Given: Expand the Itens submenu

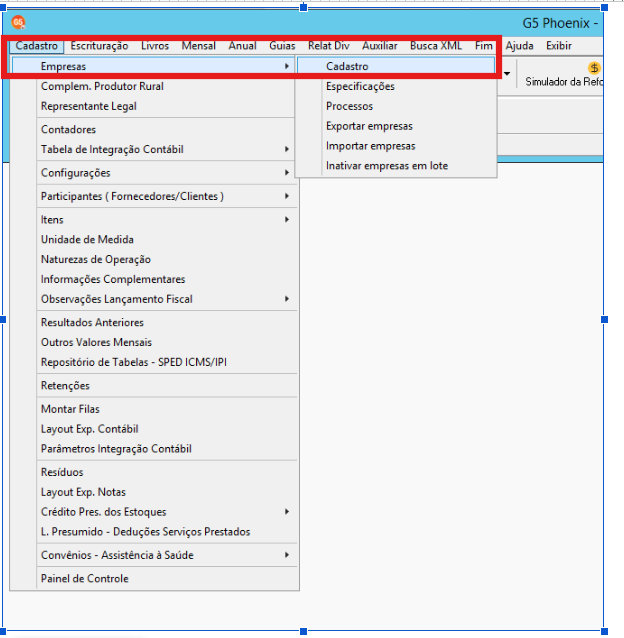Looking at the screenshot, I should point(153,220).
